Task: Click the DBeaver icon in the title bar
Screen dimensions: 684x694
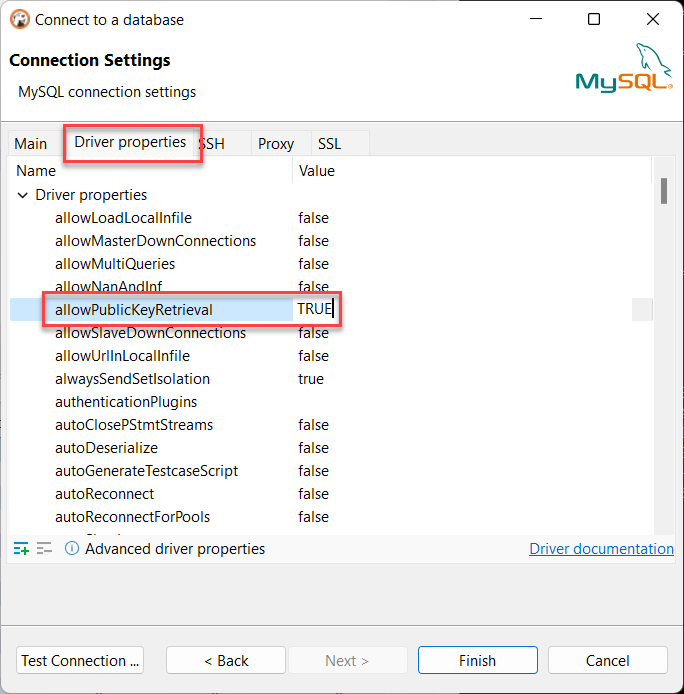Action: pyautogui.click(x=18, y=19)
